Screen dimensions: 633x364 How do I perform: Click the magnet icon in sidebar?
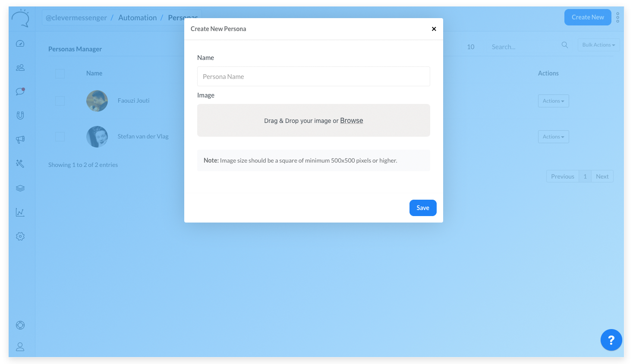coord(20,115)
